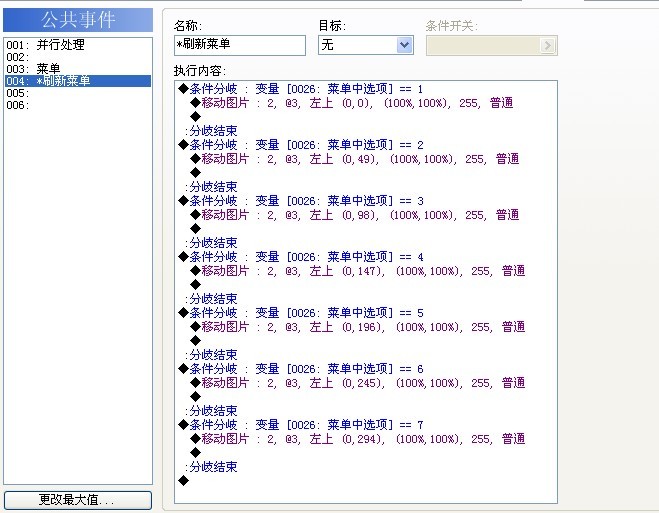The image size is (659, 513).
Task: Select empty common event 005
Action: pyautogui.click(x=78, y=93)
